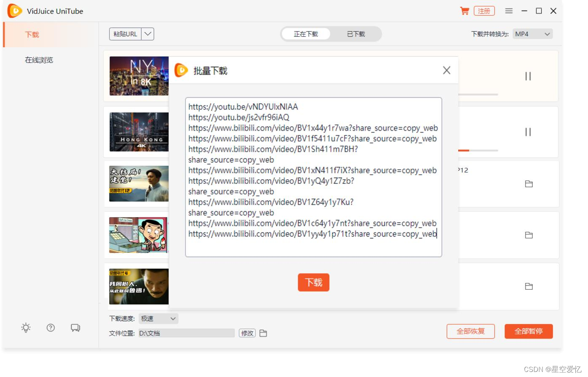This screenshot has height=377, width=588.
Task: Click the NY in 8K thumbnail
Action: click(139, 76)
